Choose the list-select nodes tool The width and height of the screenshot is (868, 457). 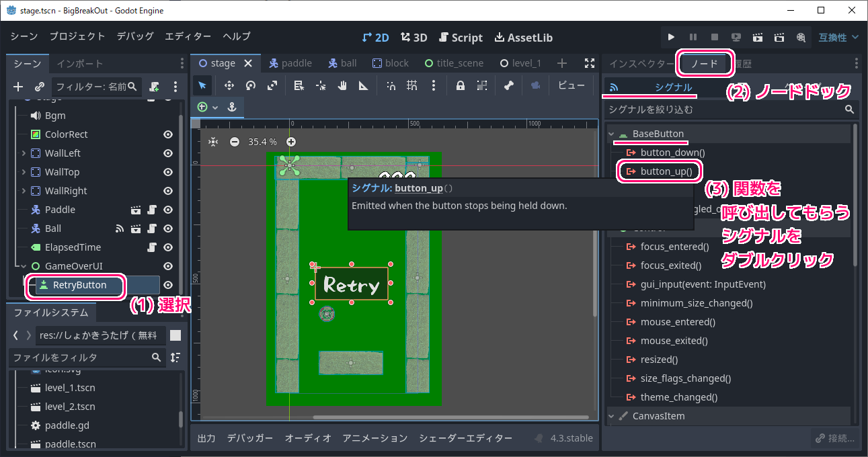299,85
